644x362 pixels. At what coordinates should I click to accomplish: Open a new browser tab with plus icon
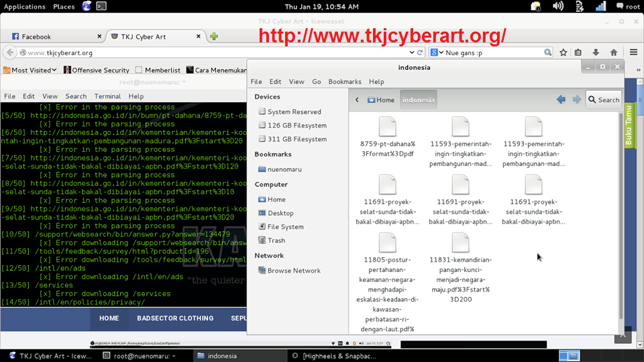214,37
